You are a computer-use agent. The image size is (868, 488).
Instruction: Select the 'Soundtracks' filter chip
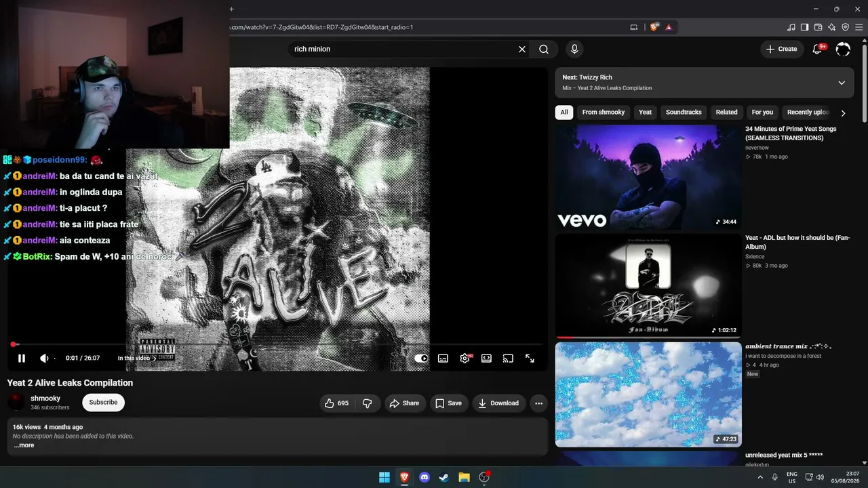click(x=684, y=113)
